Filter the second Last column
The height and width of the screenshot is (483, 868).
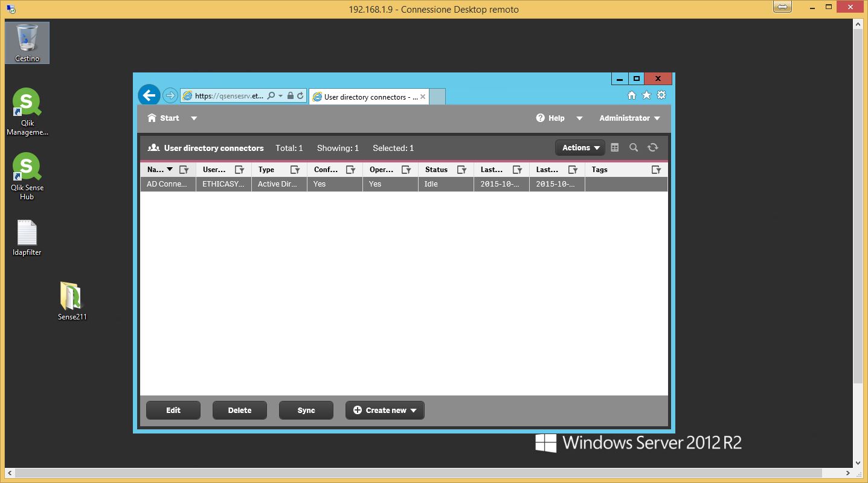[573, 170]
